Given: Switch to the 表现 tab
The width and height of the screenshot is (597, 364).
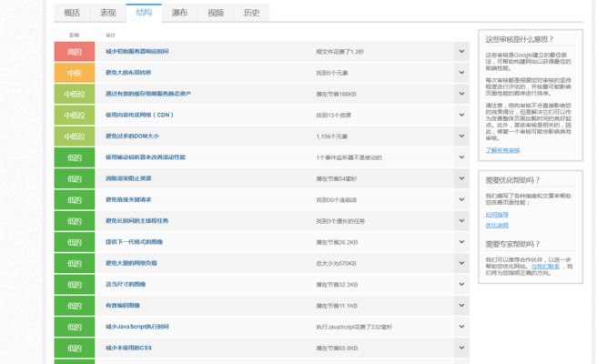Looking at the screenshot, I should 107,13.
